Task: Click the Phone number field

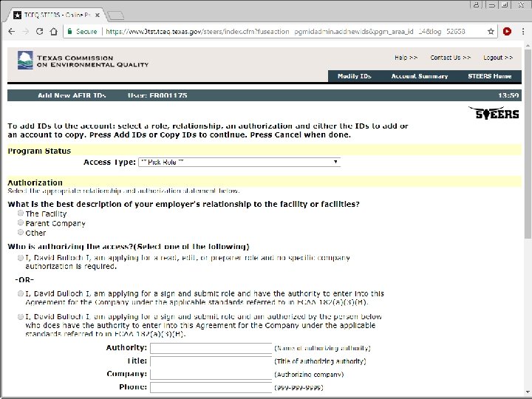Action: [x=211, y=387]
